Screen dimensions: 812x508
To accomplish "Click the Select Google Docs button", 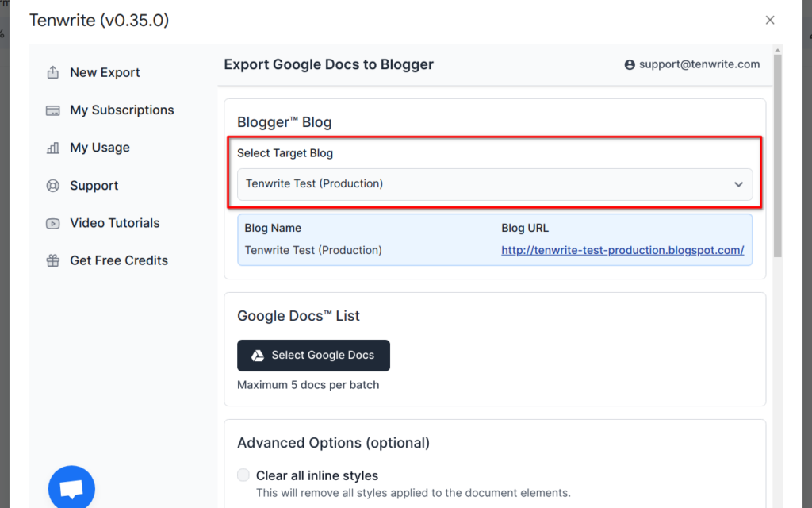I will 313,356.
